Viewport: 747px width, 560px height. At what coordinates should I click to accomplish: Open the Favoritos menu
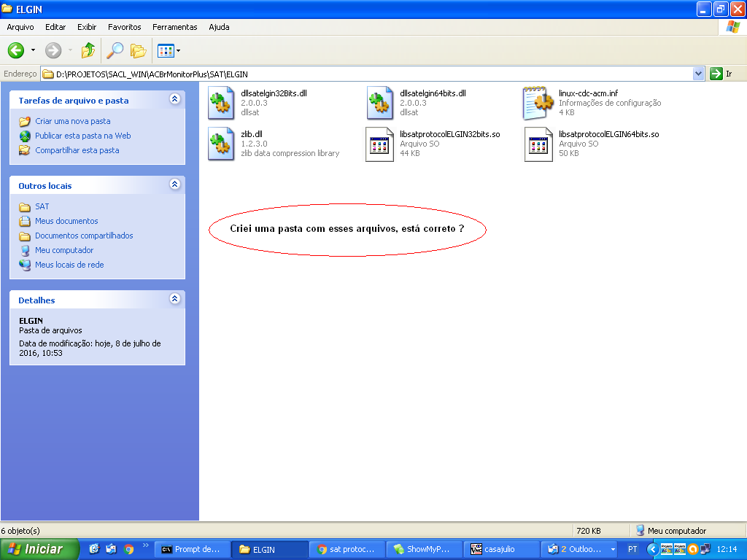click(125, 27)
